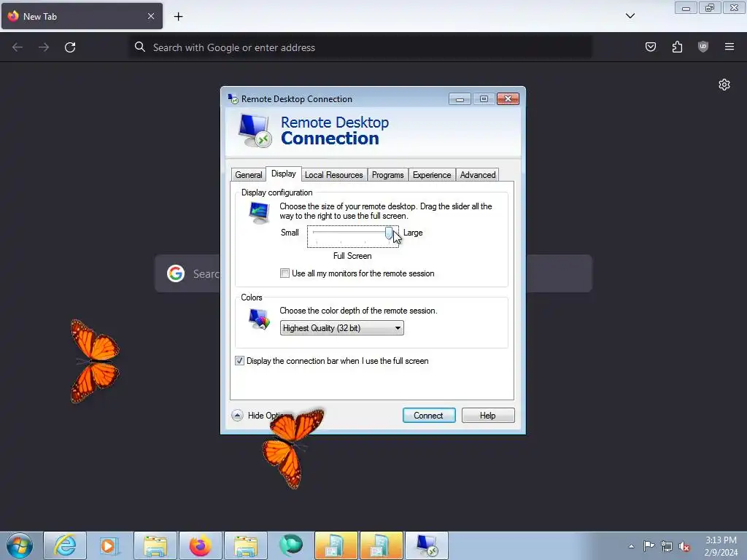Open the teal globe app on taskbar

290,545
